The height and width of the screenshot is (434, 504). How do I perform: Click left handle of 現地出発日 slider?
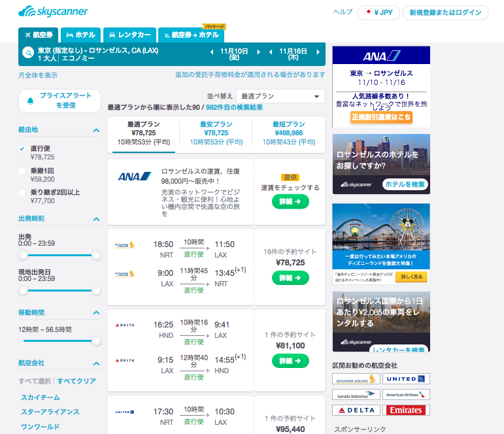tap(23, 291)
